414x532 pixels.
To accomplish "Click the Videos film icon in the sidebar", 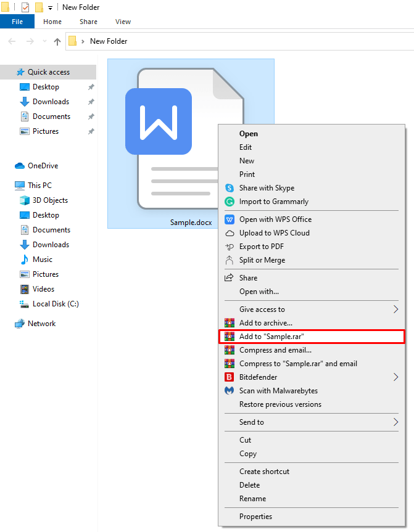I will click(25, 289).
